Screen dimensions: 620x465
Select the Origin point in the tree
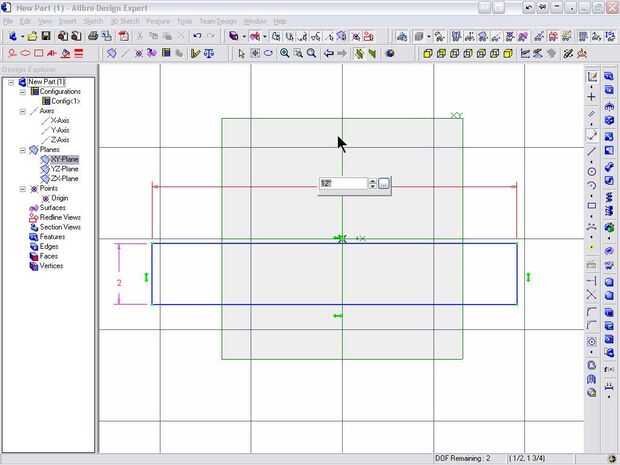(60, 198)
